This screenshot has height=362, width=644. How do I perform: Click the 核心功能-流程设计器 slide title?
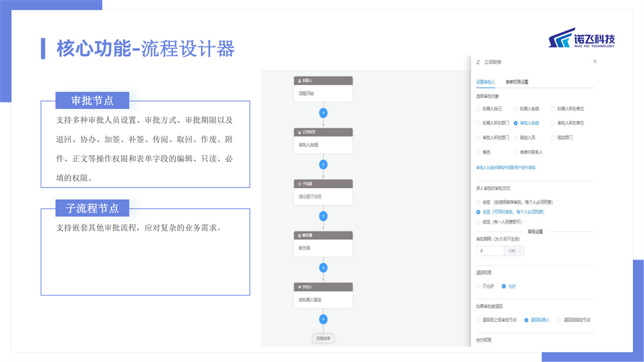point(146,48)
